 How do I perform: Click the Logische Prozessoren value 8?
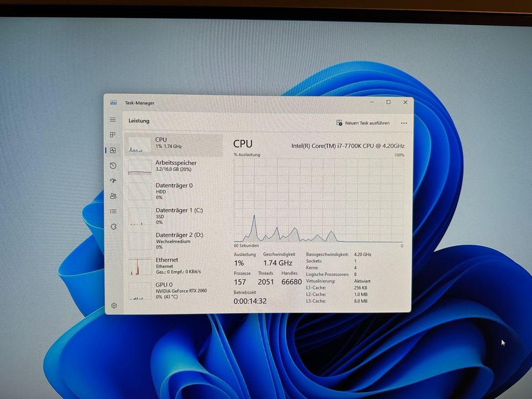(x=355, y=274)
